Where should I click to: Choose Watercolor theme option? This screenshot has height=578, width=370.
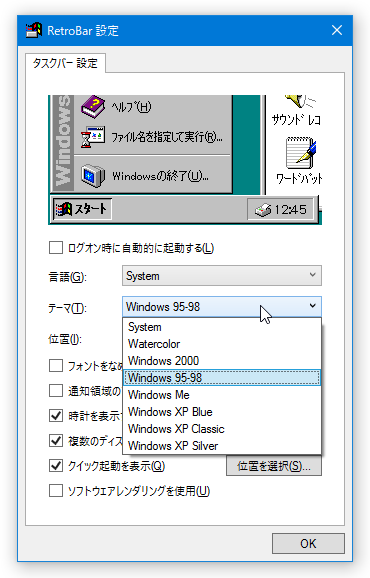tap(222, 344)
